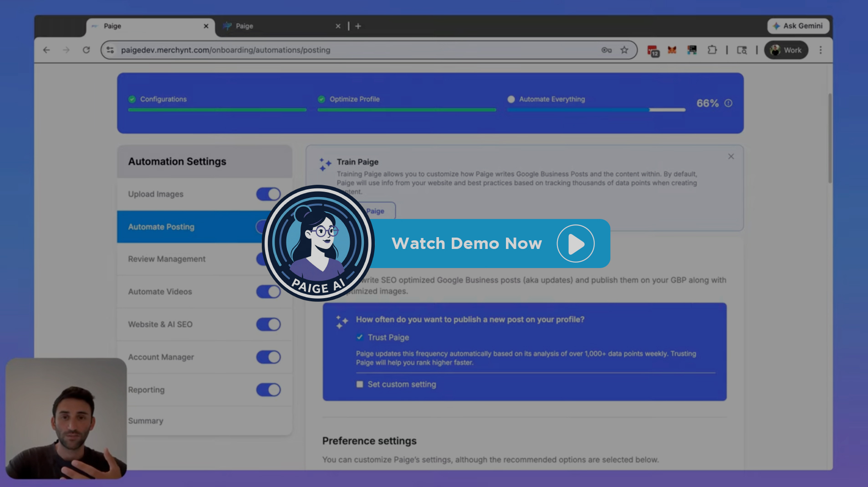Toggle the Upload Images switch
Screen dimensions: 868x487
tap(268, 194)
